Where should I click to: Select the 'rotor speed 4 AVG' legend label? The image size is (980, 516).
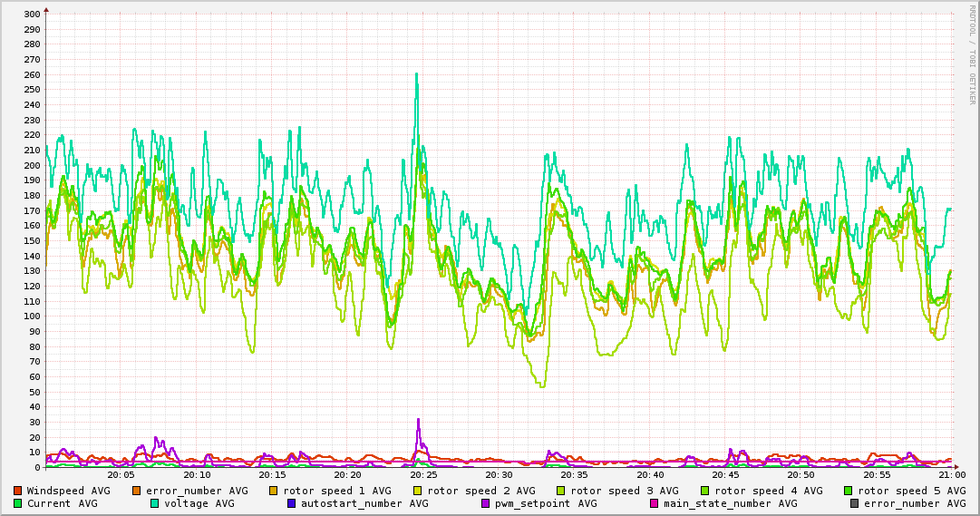769,491
